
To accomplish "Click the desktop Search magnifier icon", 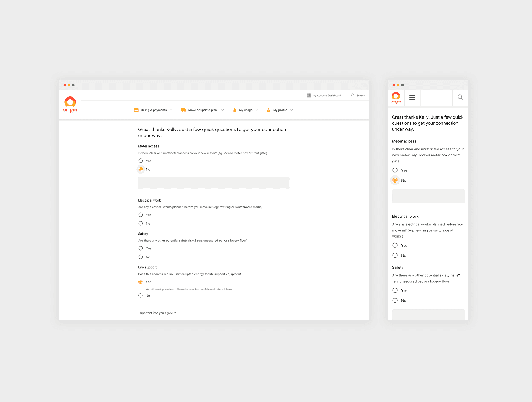I will (x=353, y=95).
